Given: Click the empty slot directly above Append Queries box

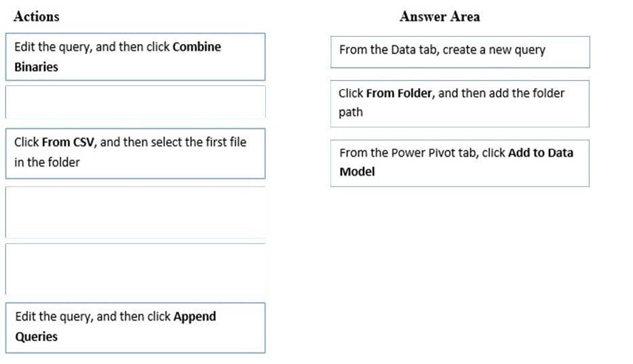Looking at the screenshot, I should click(x=135, y=268).
